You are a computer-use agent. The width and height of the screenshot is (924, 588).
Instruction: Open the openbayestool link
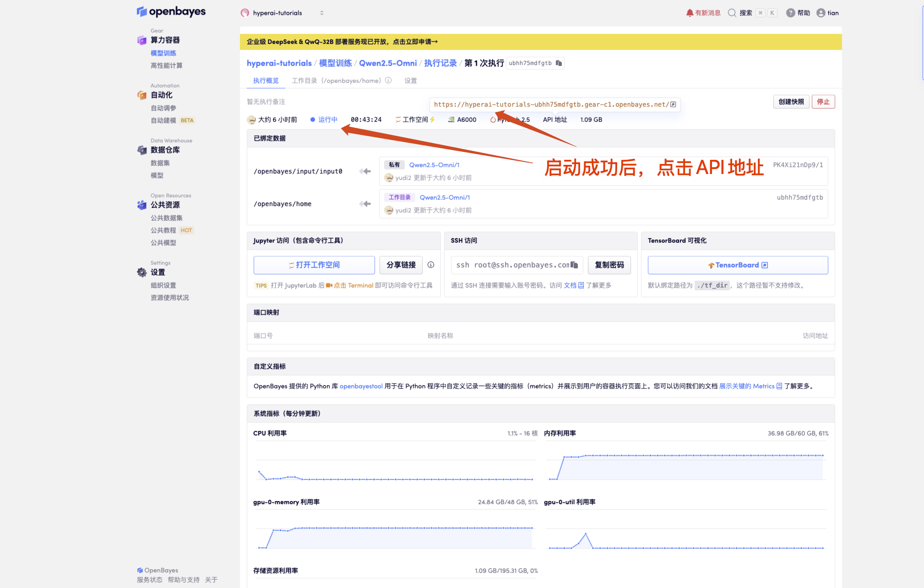tap(361, 386)
